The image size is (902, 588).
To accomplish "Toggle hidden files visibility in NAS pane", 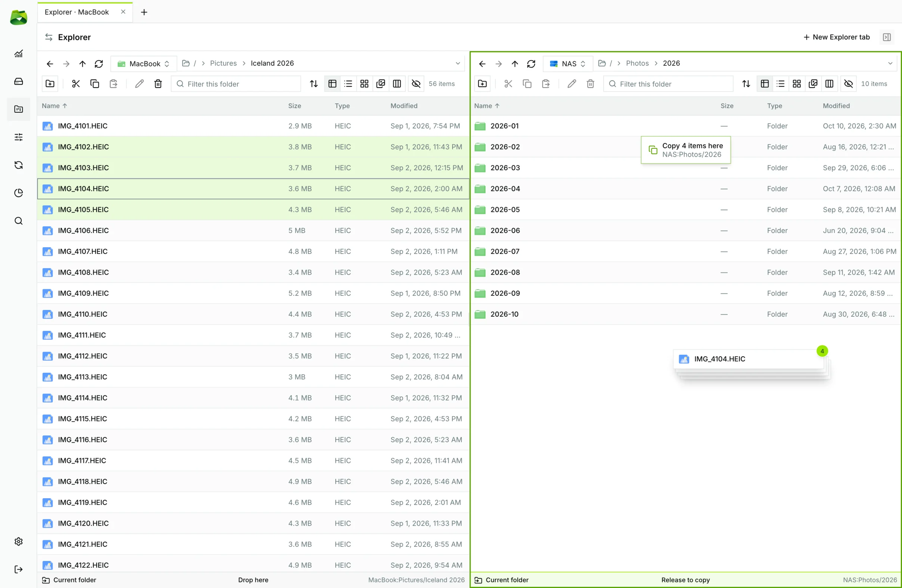I will 849,84.
